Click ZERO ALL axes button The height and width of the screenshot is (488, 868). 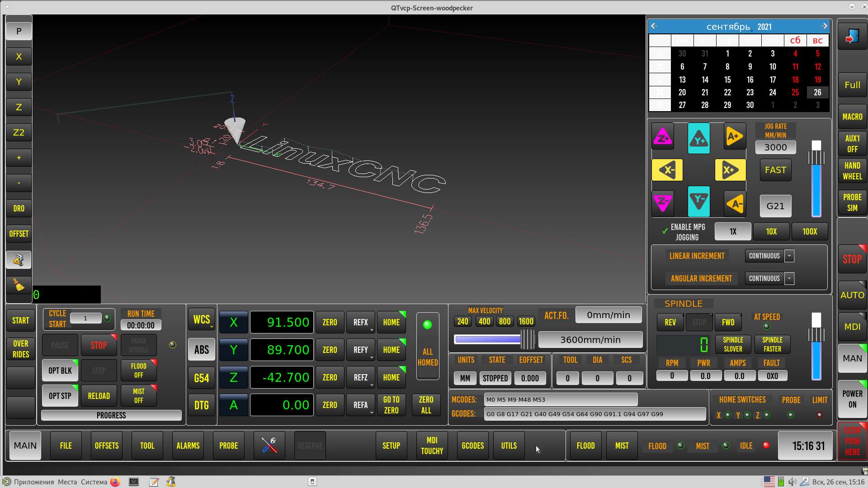pos(426,405)
